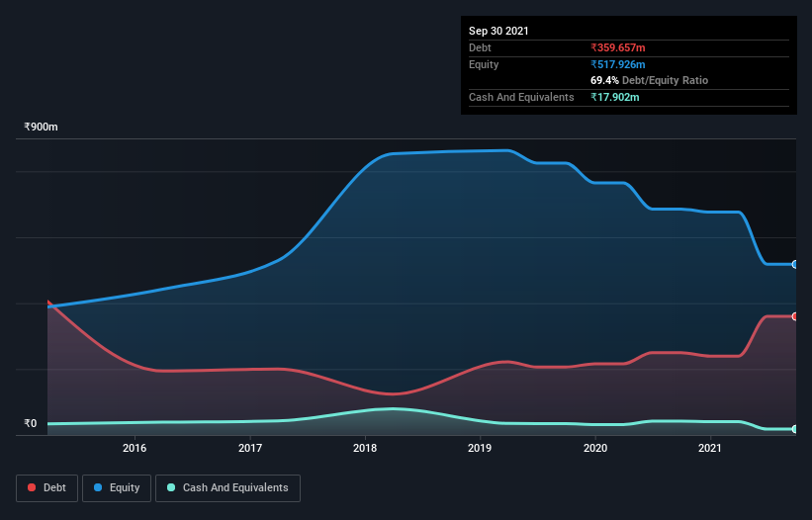Click the ₹17.902m cash value

click(615, 97)
